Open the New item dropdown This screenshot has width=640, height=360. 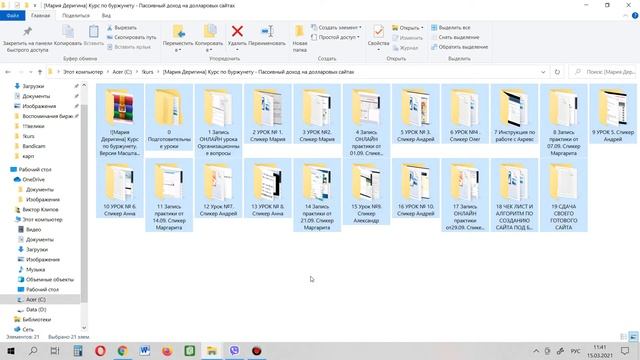coord(336,27)
